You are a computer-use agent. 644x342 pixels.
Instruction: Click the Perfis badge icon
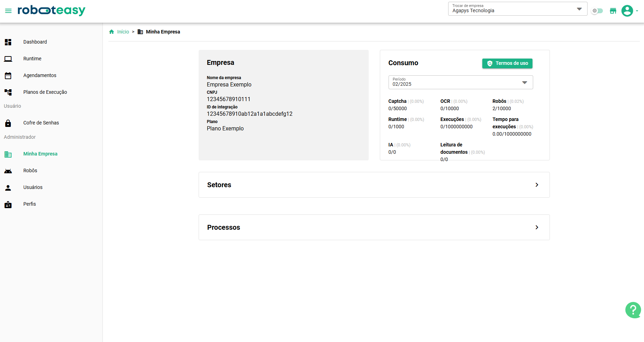(8, 205)
